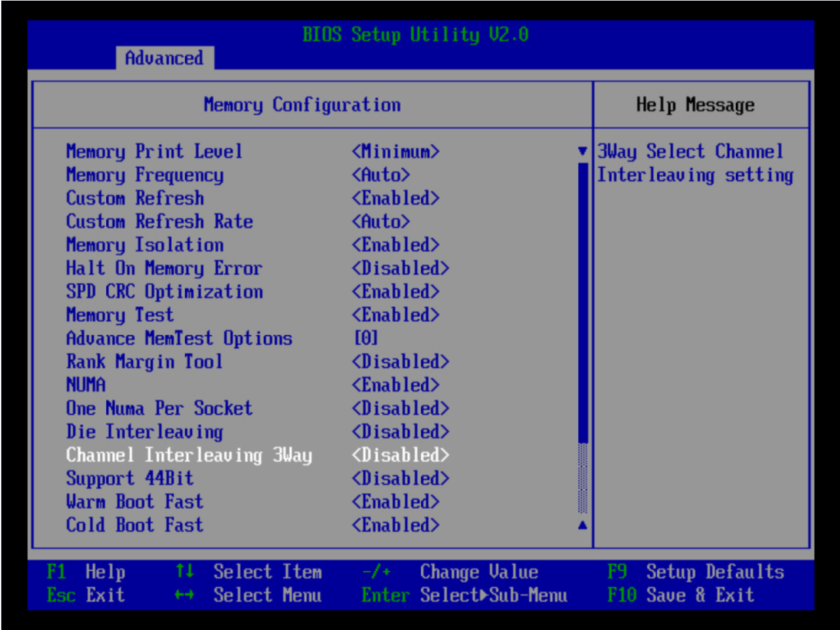Click the left/right arrows Select Menu hint
Viewport: 840px width, 630px height.
pos(249,595)
